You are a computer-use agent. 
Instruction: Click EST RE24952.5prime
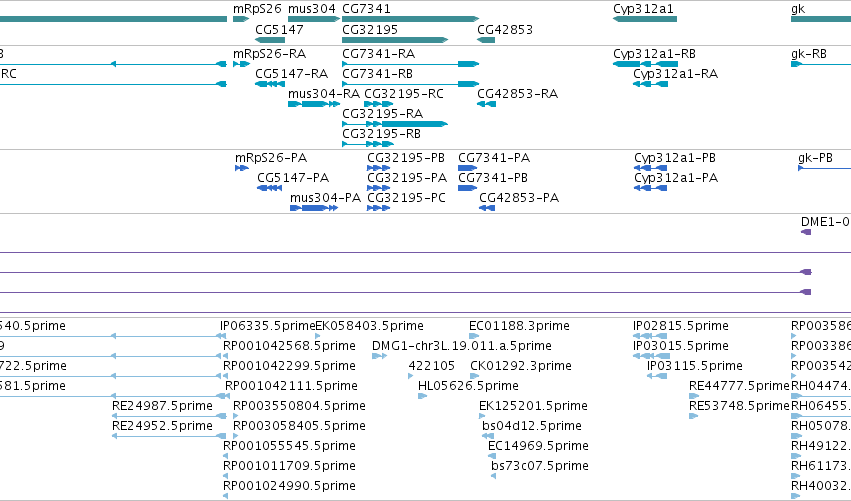(162, 426)
